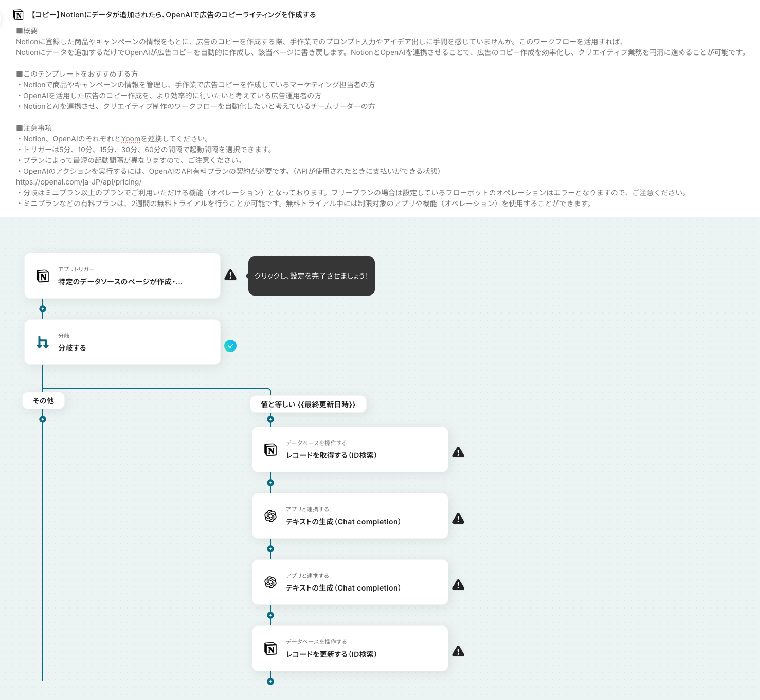Click the warning icon beside the アプリトリガー card

[230, 275]
